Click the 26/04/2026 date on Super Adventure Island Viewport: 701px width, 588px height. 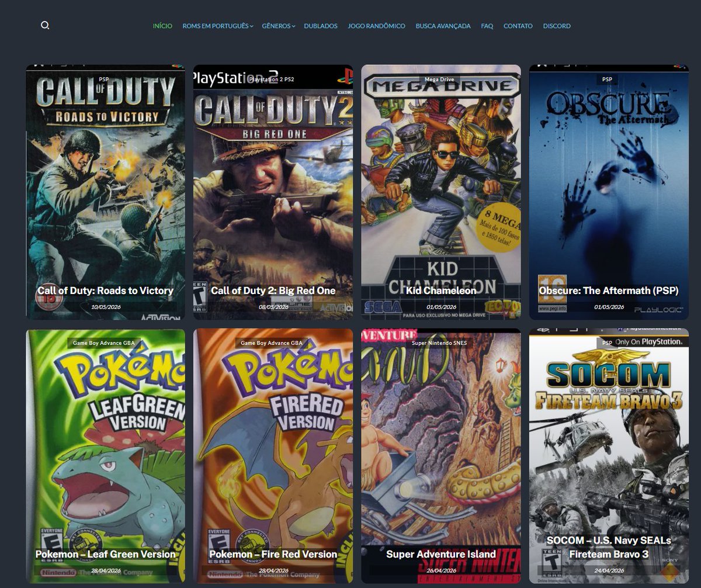[x=441, y=570]
